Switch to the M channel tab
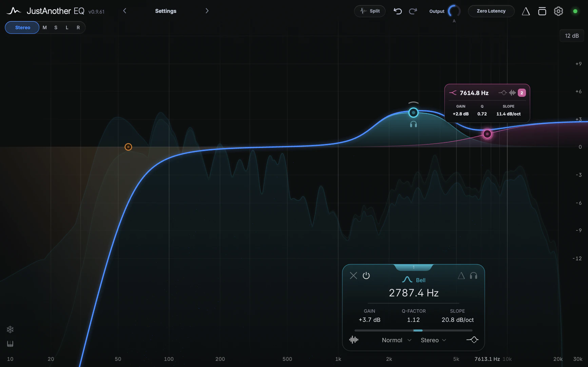The image size is (588, 367). 45,27
